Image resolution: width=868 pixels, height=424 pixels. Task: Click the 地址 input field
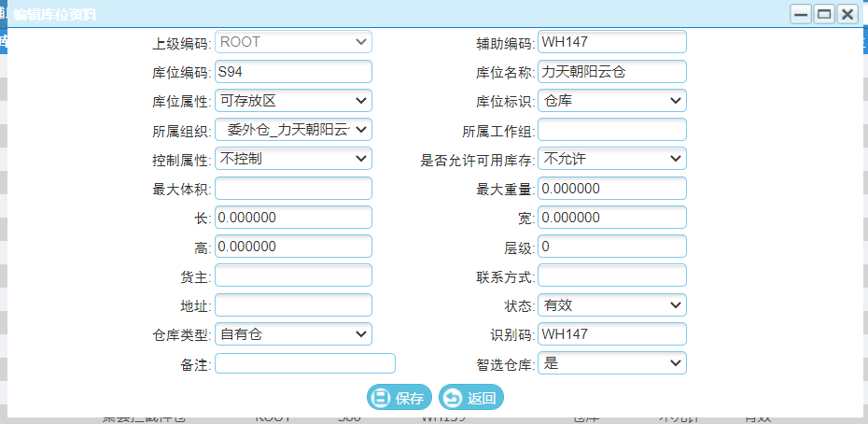coord(293,304)
